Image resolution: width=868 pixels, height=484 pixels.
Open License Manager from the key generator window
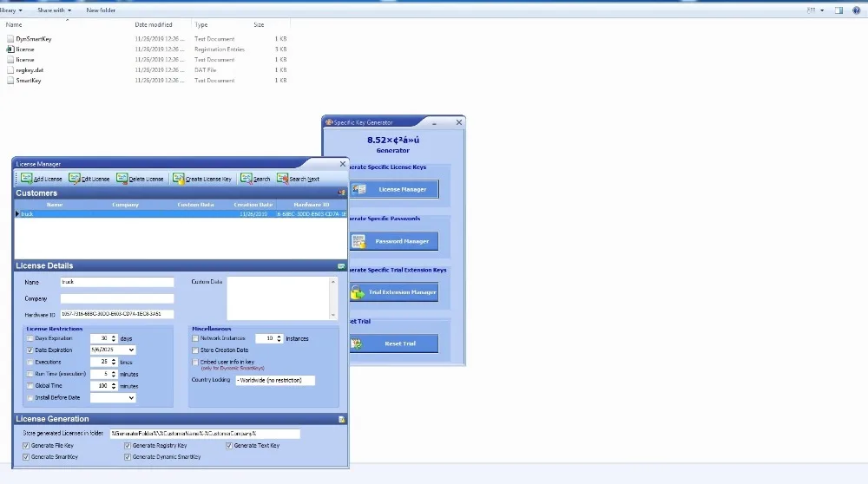(394, 189)
